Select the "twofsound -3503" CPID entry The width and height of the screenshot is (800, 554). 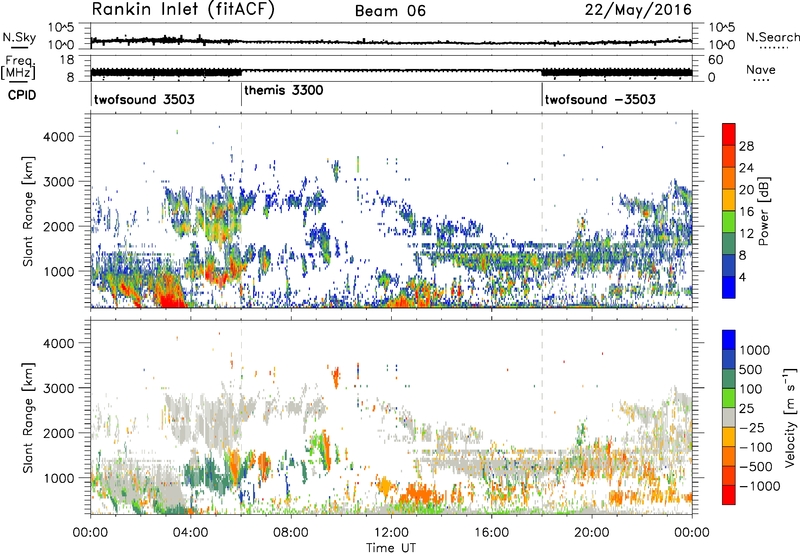[x=600, y=99]
